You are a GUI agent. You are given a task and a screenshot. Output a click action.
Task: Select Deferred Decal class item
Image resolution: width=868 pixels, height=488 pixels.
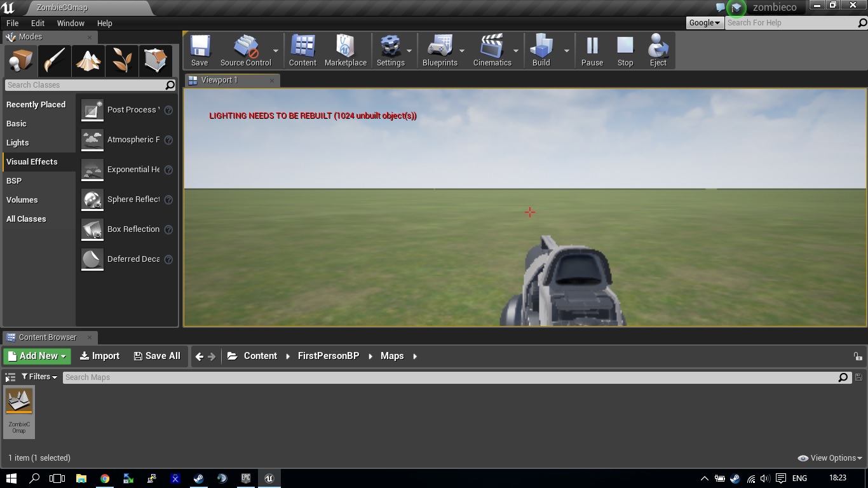pyautogui.click(x=126, y=259)
